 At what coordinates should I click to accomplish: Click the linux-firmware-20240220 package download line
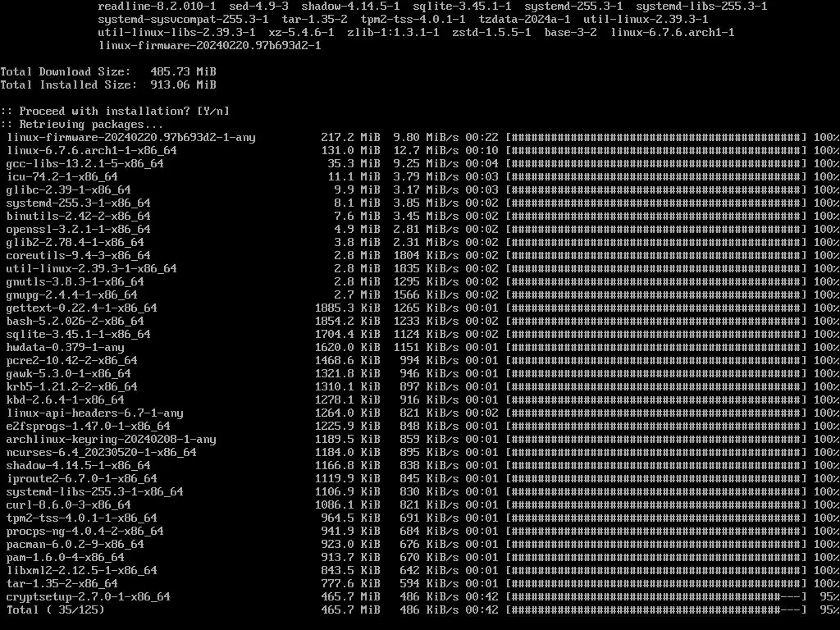(420, 138)
